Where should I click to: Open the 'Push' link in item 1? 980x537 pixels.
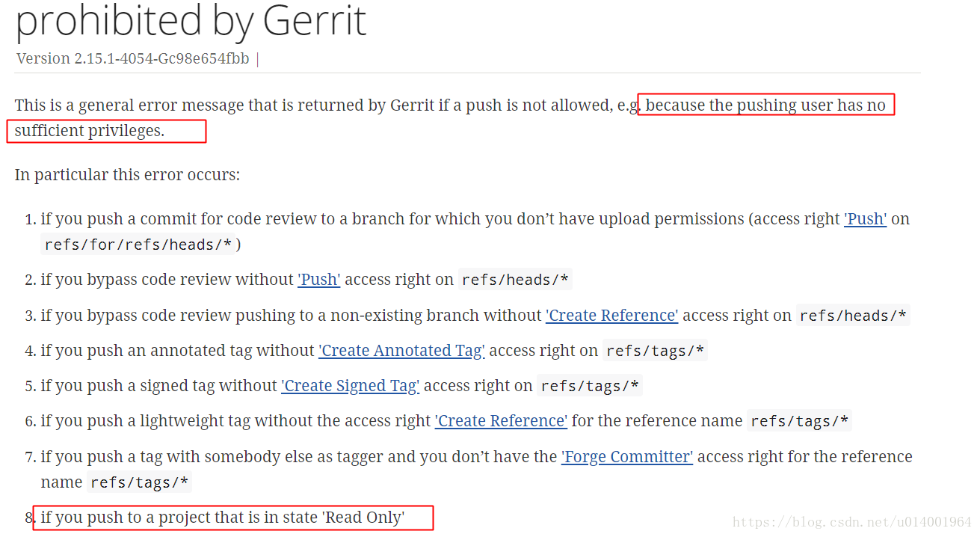865,219
